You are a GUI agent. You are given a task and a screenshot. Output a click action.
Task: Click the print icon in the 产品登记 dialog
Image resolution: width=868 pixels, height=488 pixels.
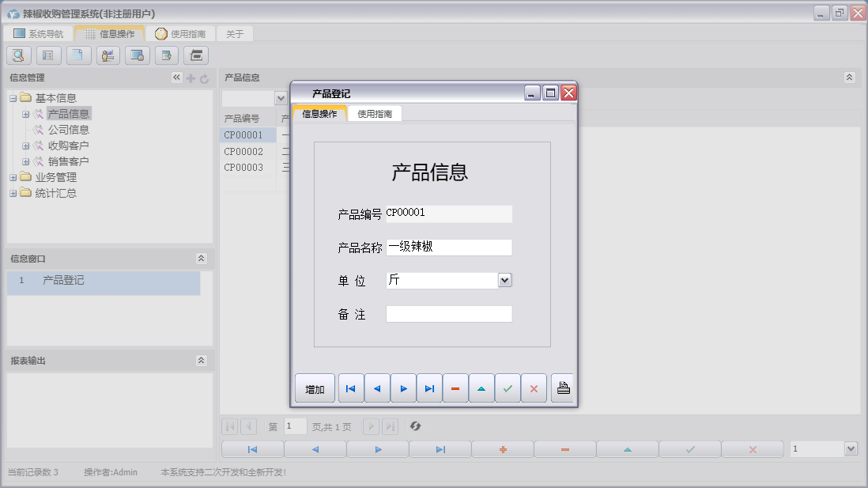564,388
